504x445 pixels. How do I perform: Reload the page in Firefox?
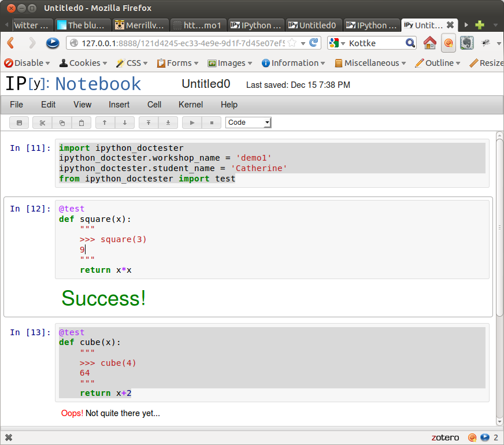coord(313,43)
